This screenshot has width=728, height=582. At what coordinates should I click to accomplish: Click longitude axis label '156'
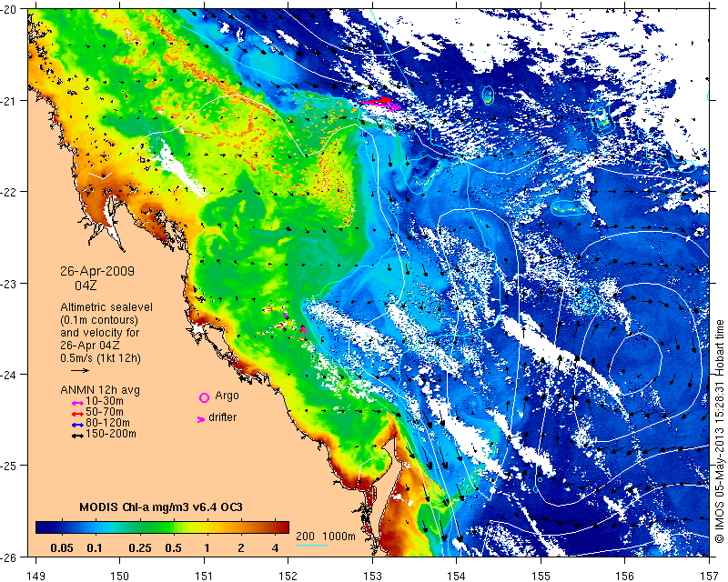[625, 576]
